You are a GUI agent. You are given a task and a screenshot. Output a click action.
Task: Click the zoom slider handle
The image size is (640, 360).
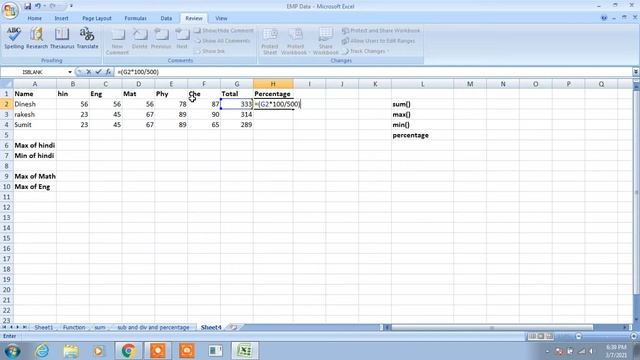(606, 336)
